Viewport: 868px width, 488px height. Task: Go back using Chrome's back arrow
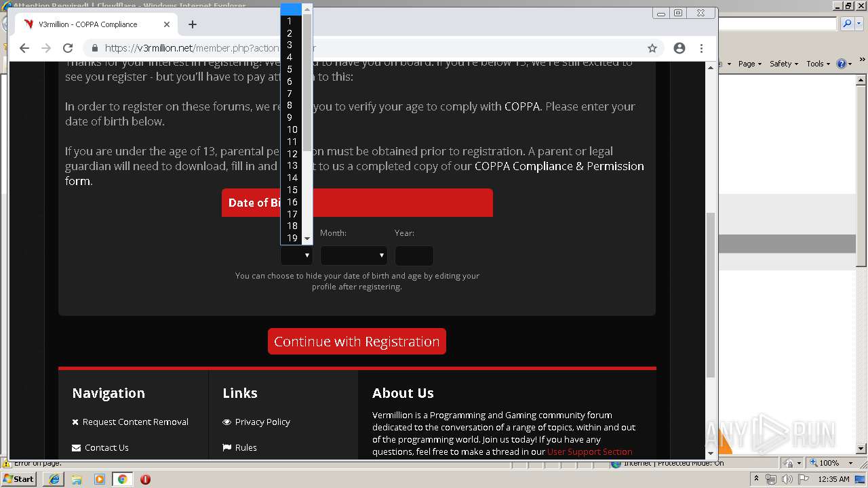click(24, 48)
